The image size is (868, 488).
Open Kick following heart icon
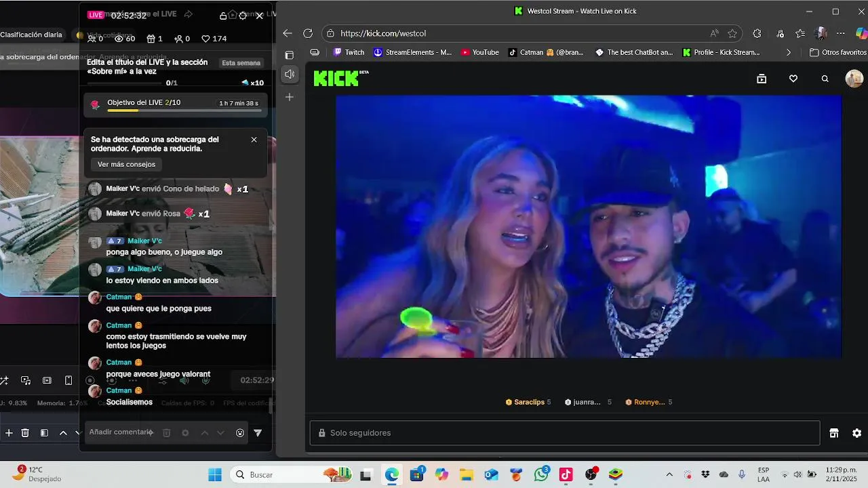(x=793, y=79)
